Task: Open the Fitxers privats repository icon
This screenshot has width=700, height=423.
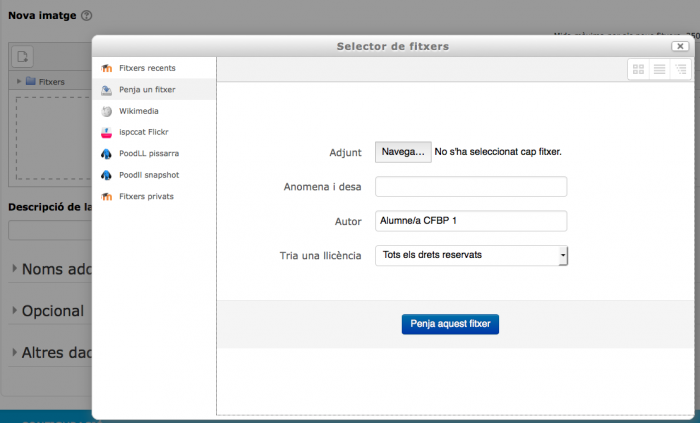Action: 106,197
